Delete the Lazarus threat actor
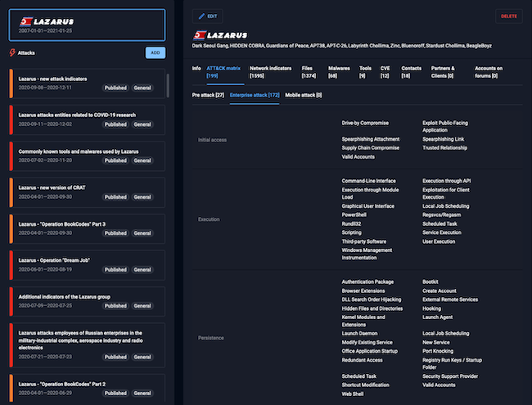532x405 pixels. [x=508, y=16]
